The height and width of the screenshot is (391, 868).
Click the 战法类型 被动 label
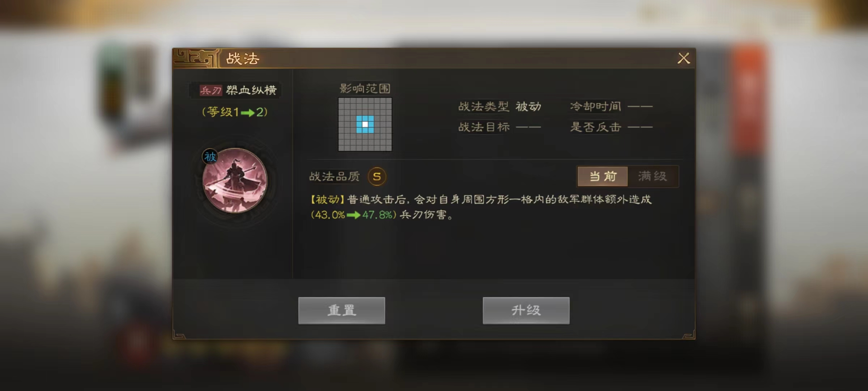(499, 106)
